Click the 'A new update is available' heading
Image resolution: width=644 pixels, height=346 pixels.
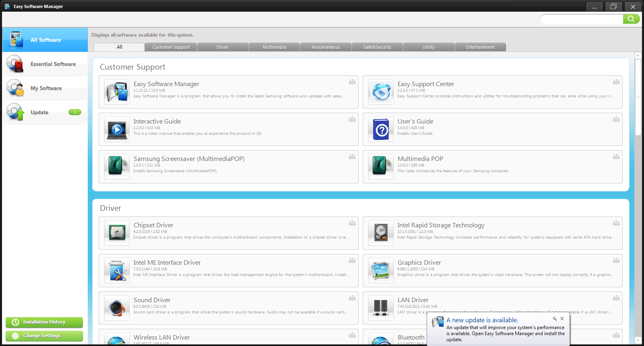point(482,320)
